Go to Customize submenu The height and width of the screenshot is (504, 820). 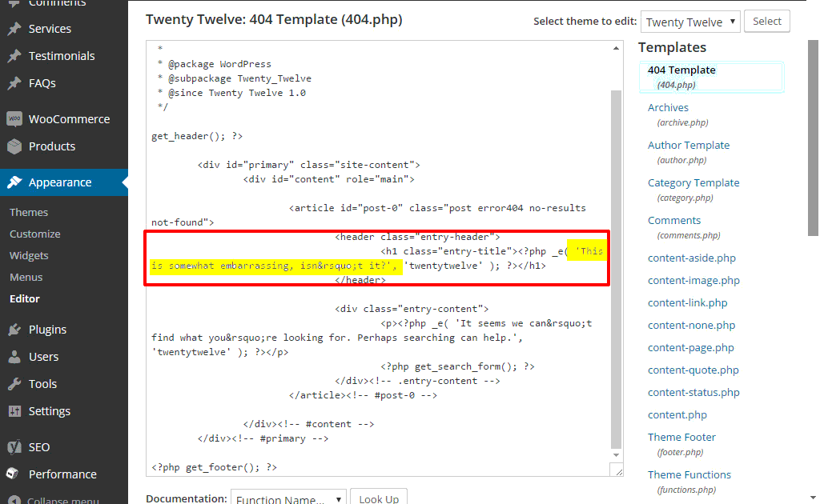35,234
